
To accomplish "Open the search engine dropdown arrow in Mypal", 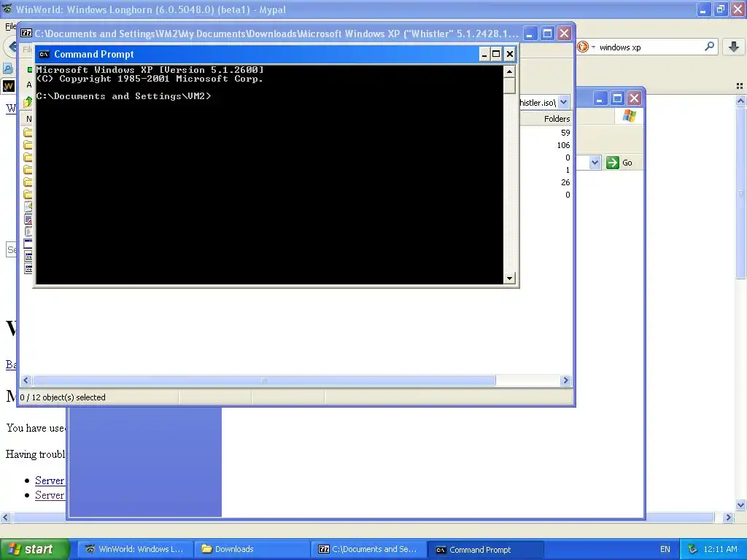I will pyautogui.click(x=594, y=47).
